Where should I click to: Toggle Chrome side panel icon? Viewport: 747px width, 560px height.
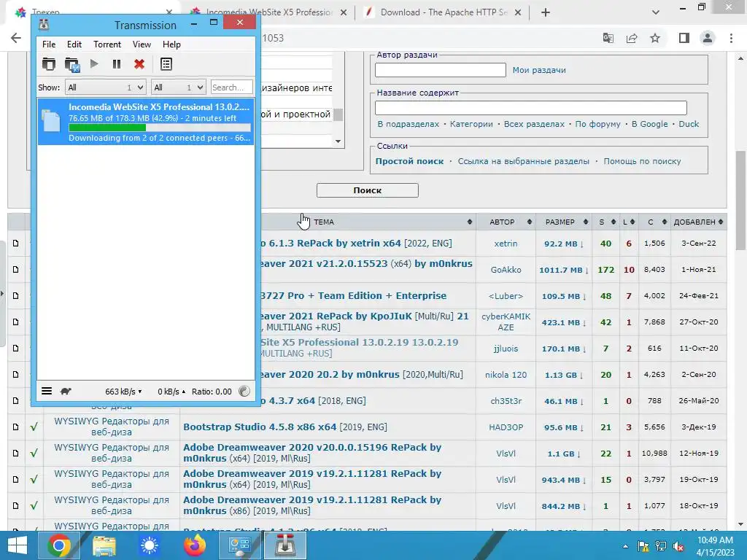coord(684,38)
